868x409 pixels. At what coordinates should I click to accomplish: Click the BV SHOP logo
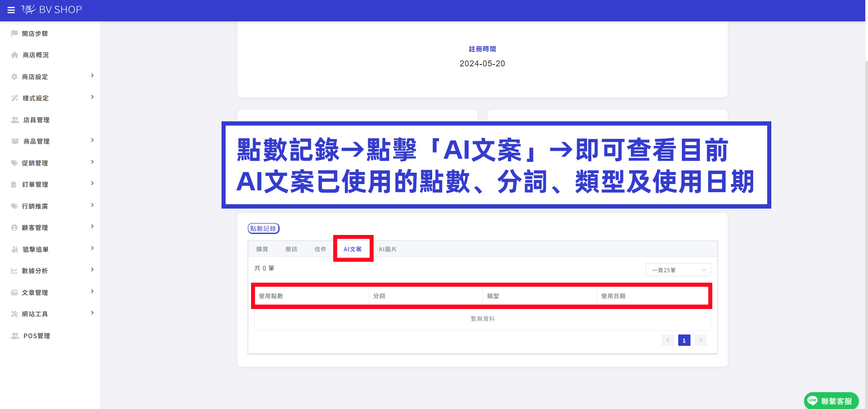(x=51, y=10)
